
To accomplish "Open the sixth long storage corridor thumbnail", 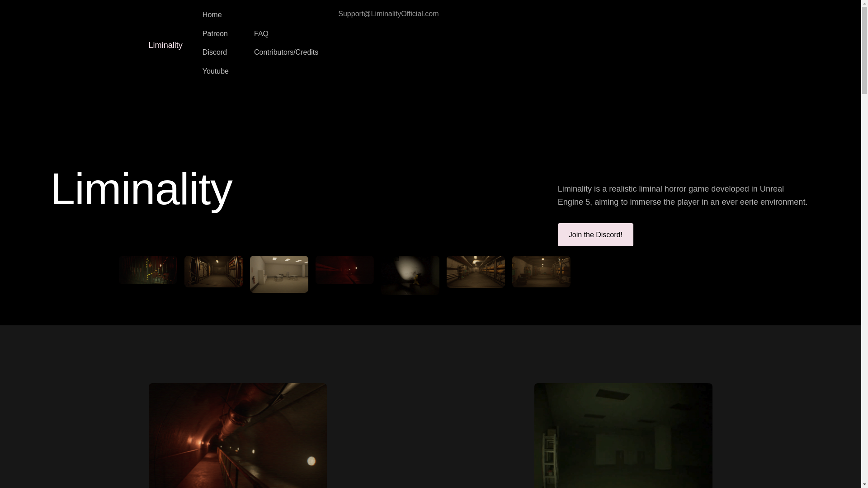I will tap(476, 272).
